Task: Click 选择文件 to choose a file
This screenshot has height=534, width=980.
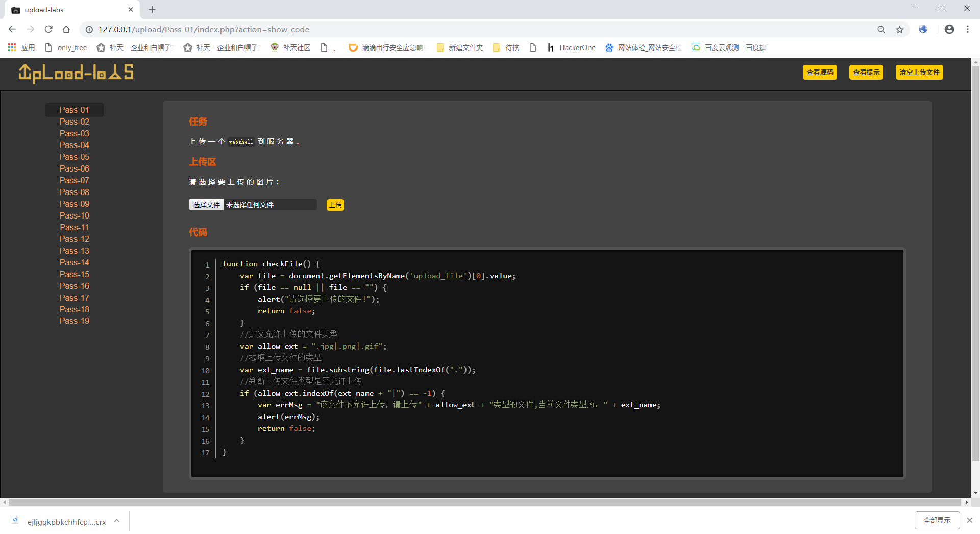Action: pyautogui.click(x=206, y=205)
